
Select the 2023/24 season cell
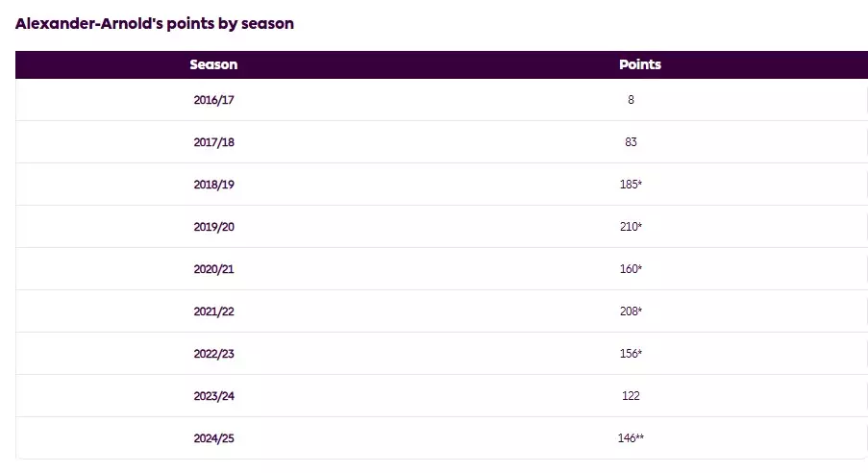[x=213, y=396]
